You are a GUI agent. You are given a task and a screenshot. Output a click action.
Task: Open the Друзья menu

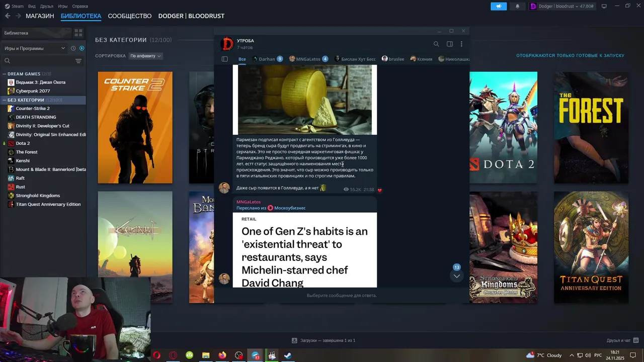click(47, 6)
